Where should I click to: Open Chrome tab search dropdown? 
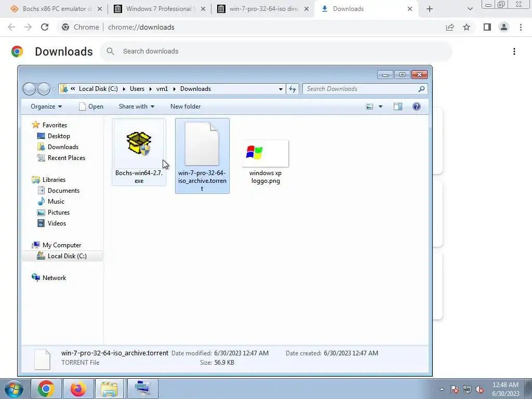470,9
